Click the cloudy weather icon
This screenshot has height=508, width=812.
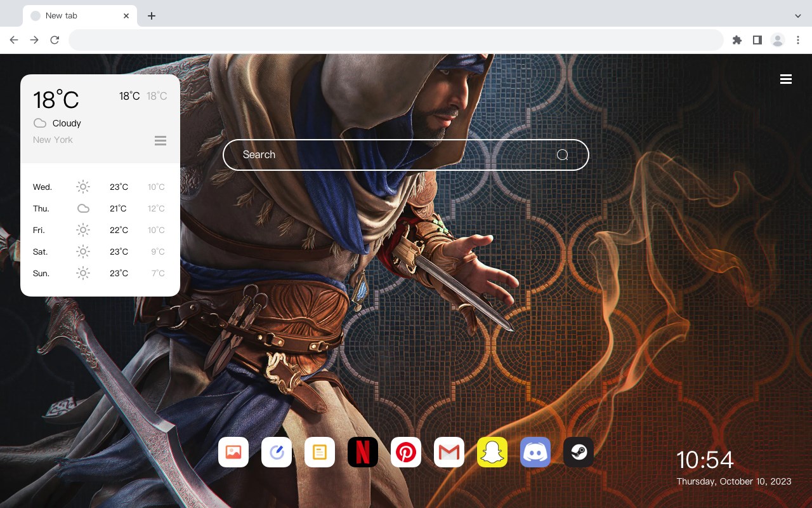40,123
